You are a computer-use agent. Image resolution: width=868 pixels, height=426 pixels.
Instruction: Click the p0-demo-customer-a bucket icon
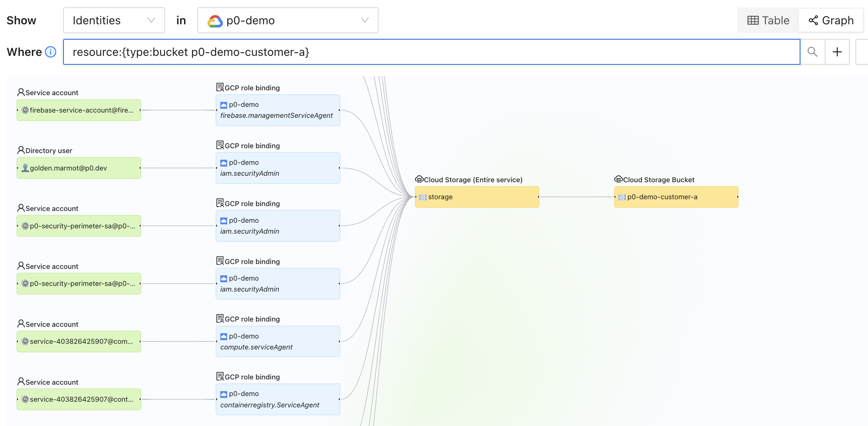coord(622,197)
